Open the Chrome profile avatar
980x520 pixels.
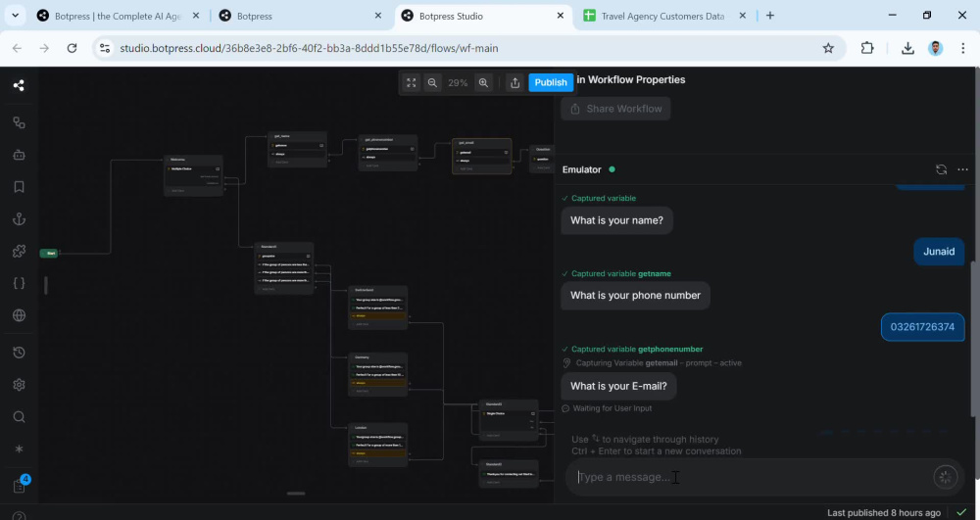tap(936, 48)
